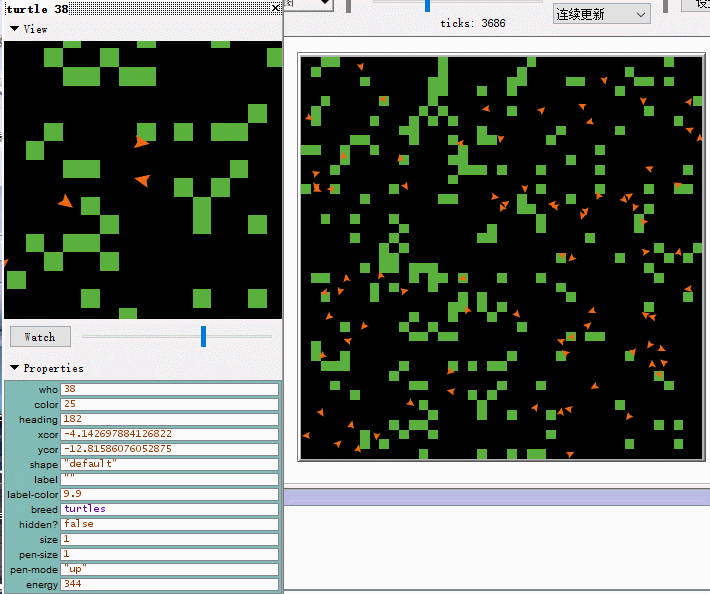Viewport: 710px width, 594px height.
Task: Click the turtle 38 title bar text
Action: 37,9
